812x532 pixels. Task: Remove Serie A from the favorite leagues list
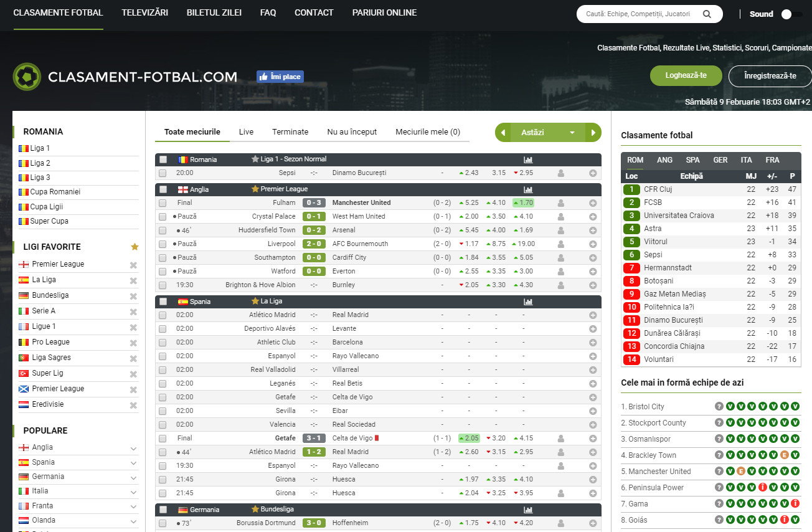click(133, 312)
